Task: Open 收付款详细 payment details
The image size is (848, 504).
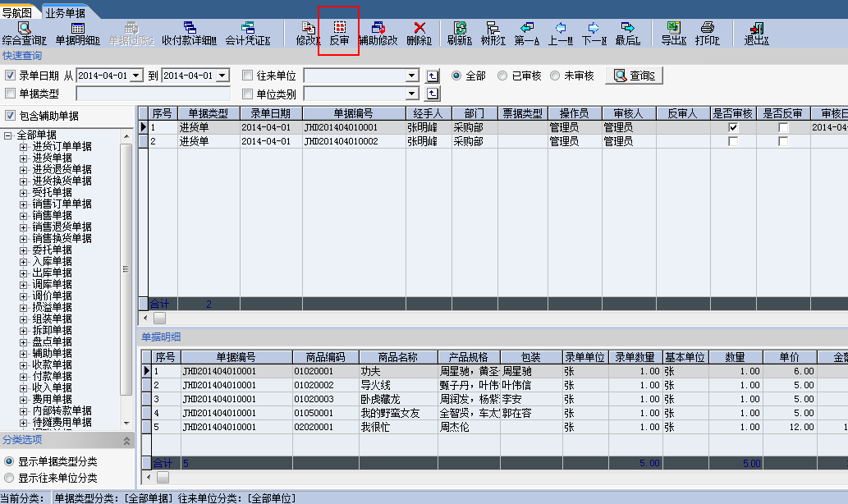Action: click(189, 34)
